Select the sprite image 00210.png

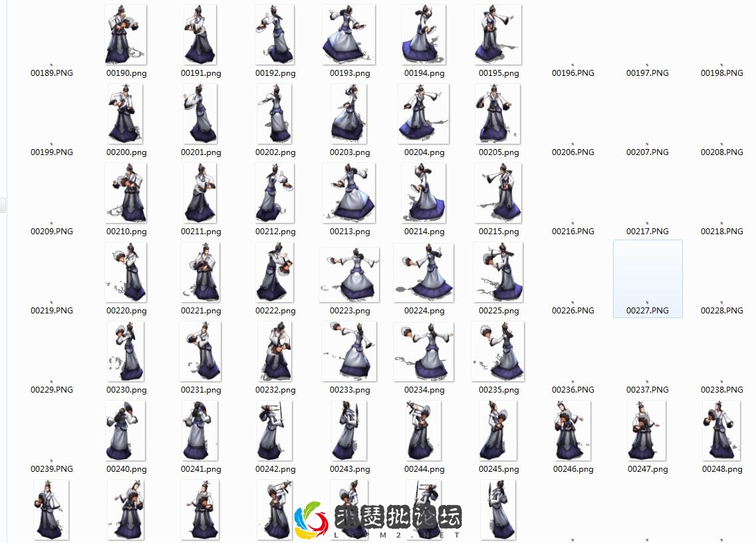[126, 193]
